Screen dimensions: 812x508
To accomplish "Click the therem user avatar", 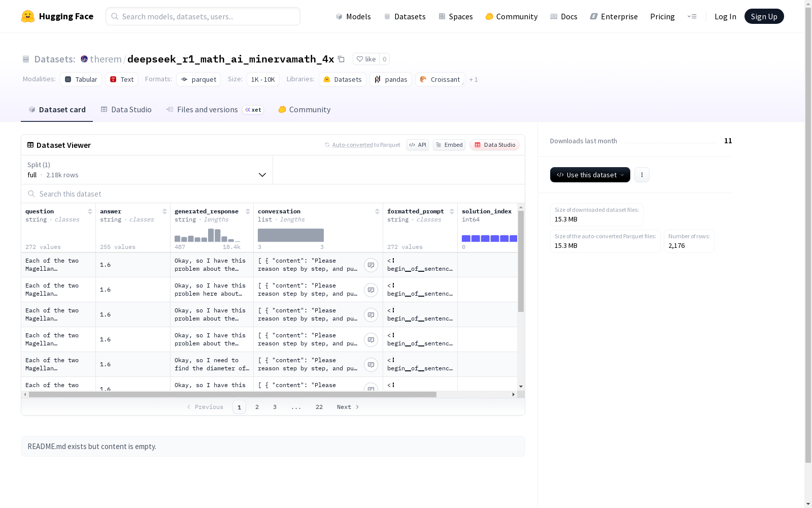I will (x=84, y=59).
